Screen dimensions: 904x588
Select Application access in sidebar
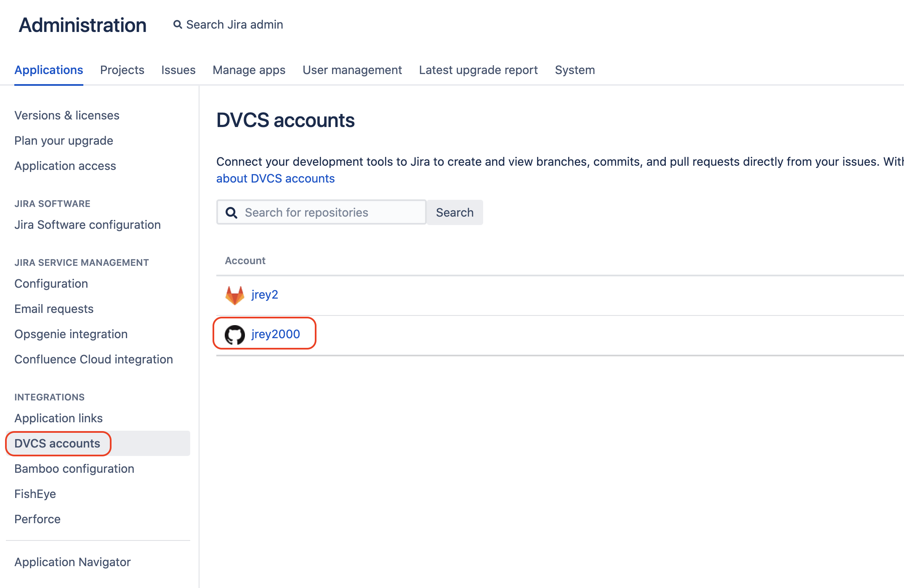[x=65, y=166]
